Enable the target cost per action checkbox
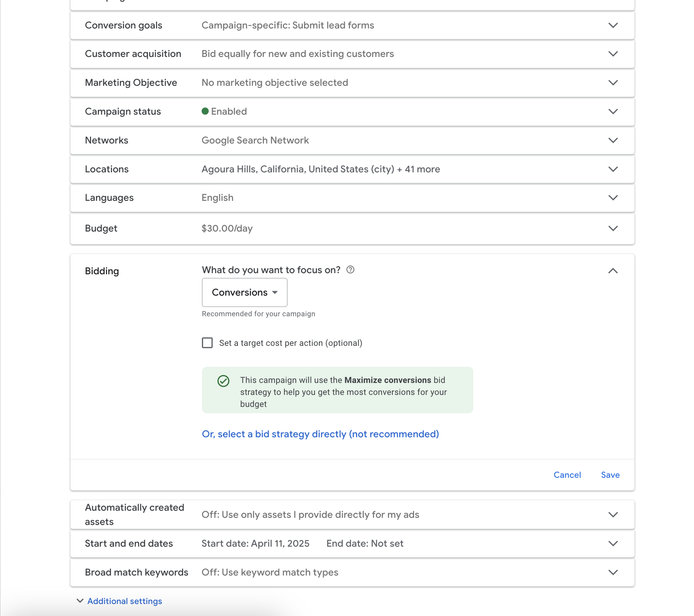This screenshot has width=694, height=616. pyautogui.click(x=207, y=343)
